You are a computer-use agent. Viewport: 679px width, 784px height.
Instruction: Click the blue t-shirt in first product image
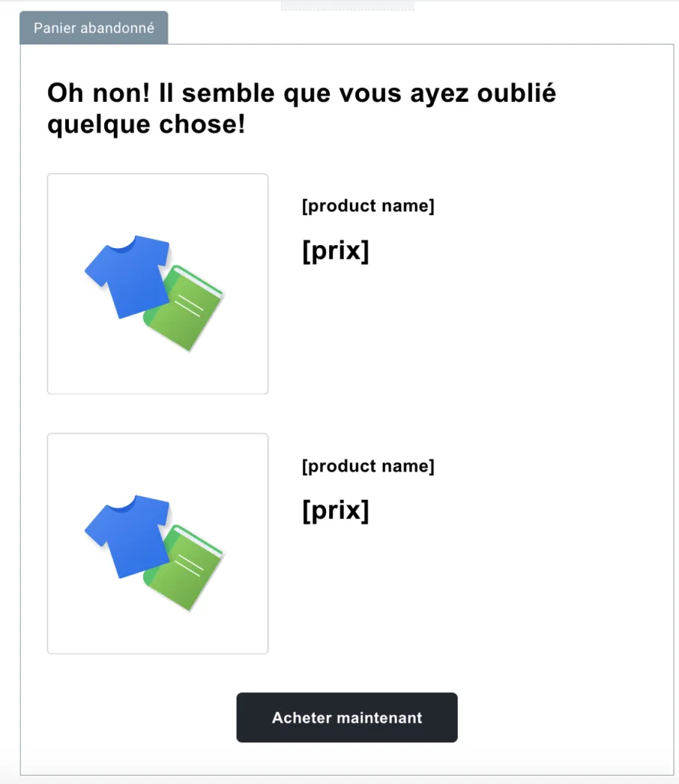tap(128, 276)
